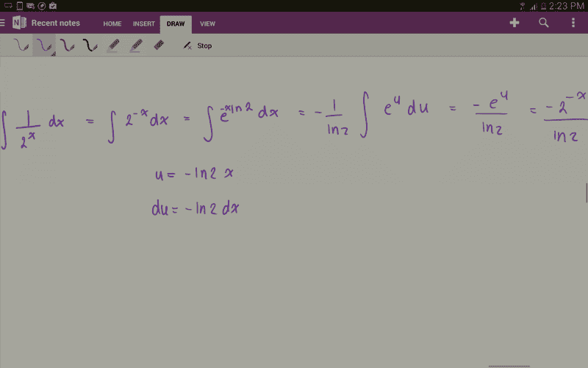
Task: Open the hamburger navigation menu
Action: (3, 23)
